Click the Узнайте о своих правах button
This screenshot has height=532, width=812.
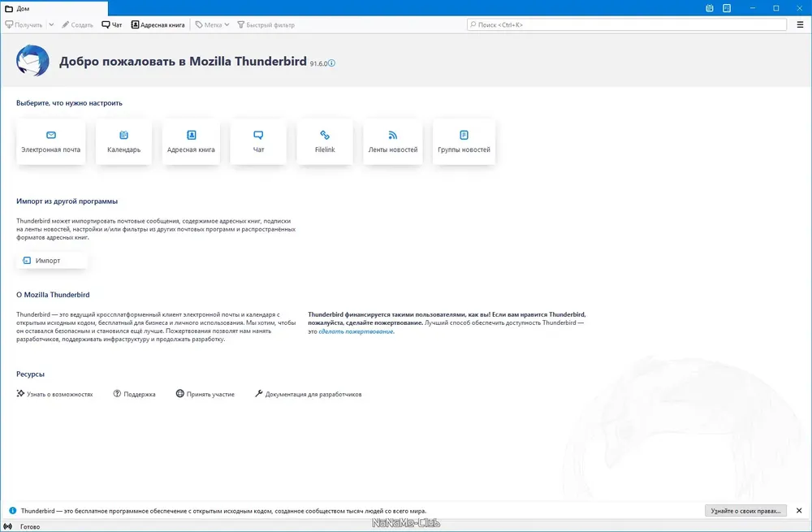pyautogui.click(x=745, y=511)
